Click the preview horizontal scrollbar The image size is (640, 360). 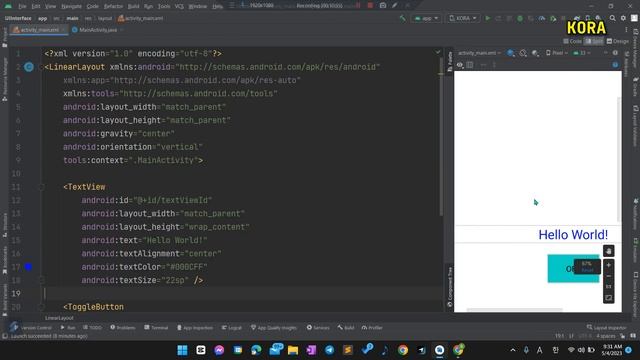[x=514, y=309]
